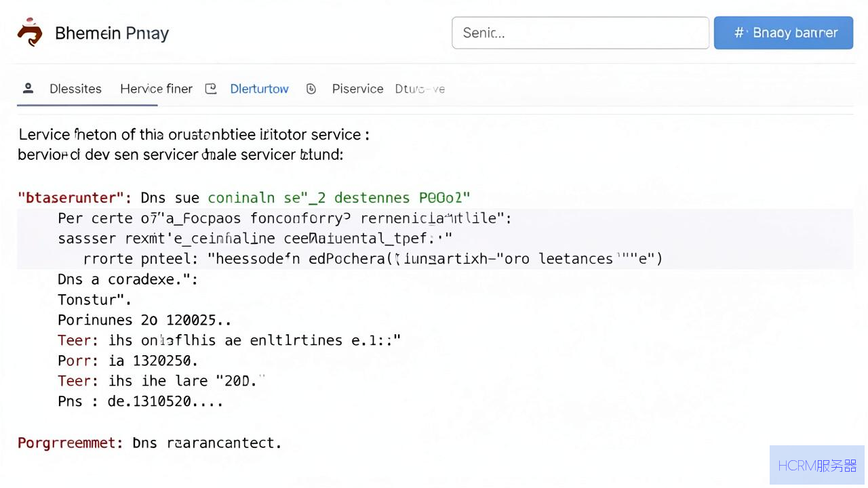Viewport: 868px width, 488px height.
Task: Click the Pns : de.1310520 line
Action: [x=140, y=401]
